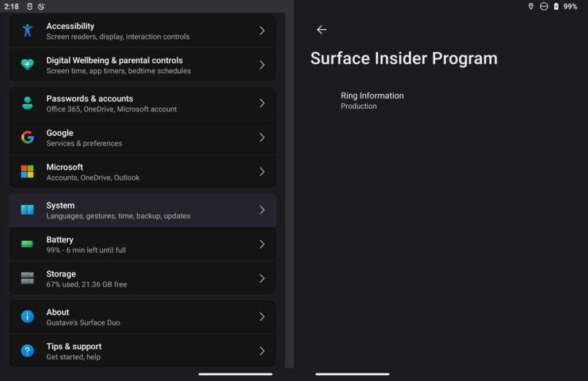Select the Microsoft logo icon

pos(28,171)
